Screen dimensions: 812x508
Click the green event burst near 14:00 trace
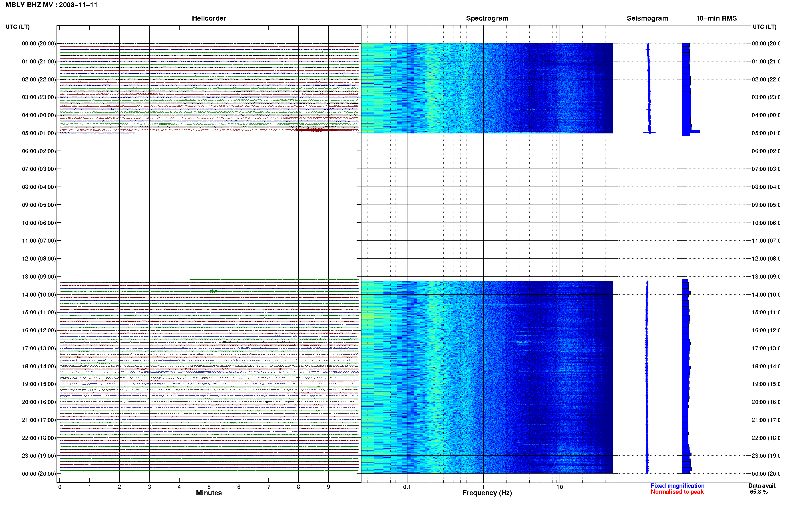[213, 291]
